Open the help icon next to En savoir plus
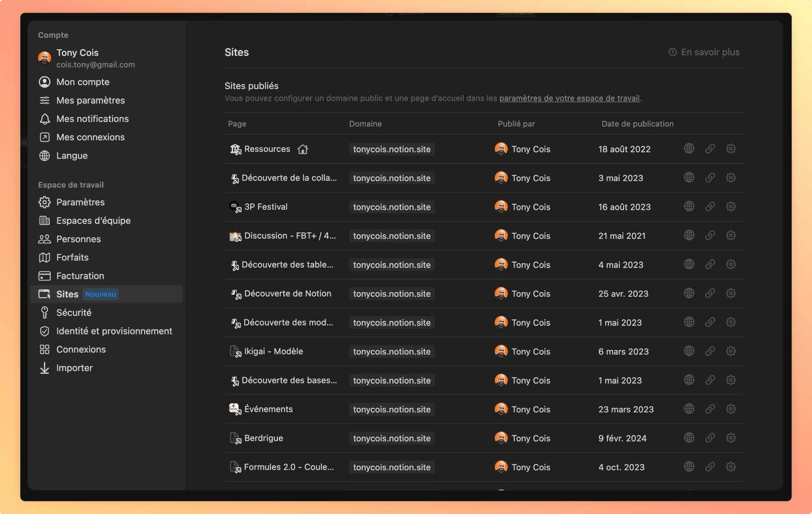Image resolution: width=812 pixels, height=514 pixels. pos(672,52)
